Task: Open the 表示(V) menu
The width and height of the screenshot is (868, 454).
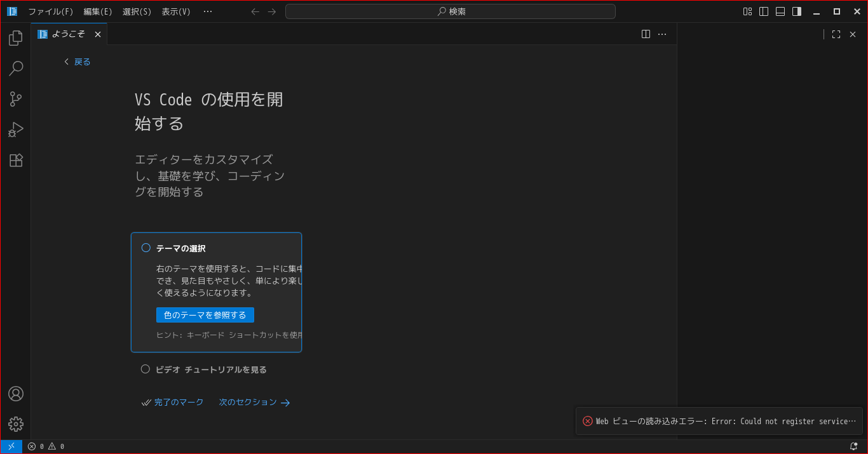Action: (176, 11)
